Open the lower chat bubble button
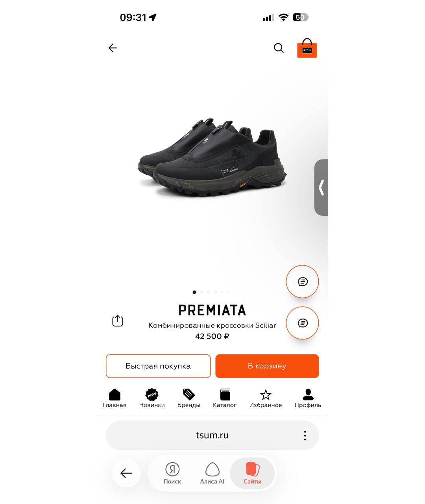 pos(302,323)
